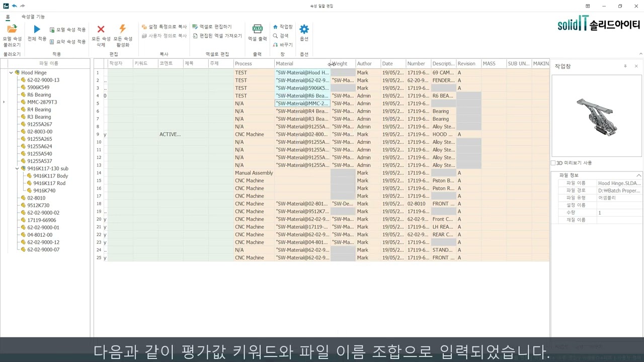Click the 수량 value field showing 1
The height and width of the screenshot is (362, 644).
click(x=619, y=213)
